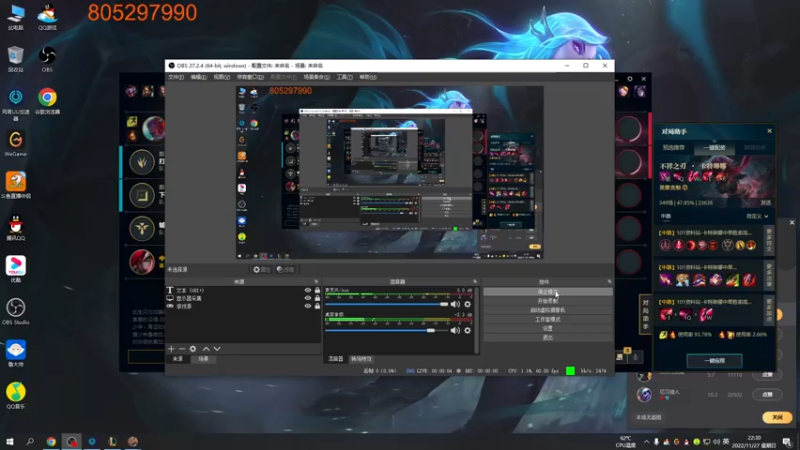Expand 更多出装 side tab
The width and height of the screenshot is (800, 450).
point(769,275)
